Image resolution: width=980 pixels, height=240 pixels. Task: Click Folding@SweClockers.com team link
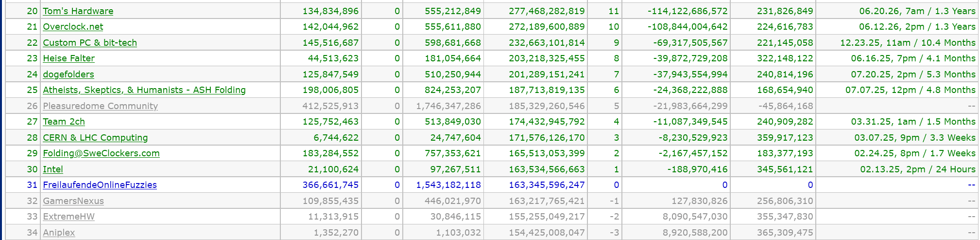[101, 153]
